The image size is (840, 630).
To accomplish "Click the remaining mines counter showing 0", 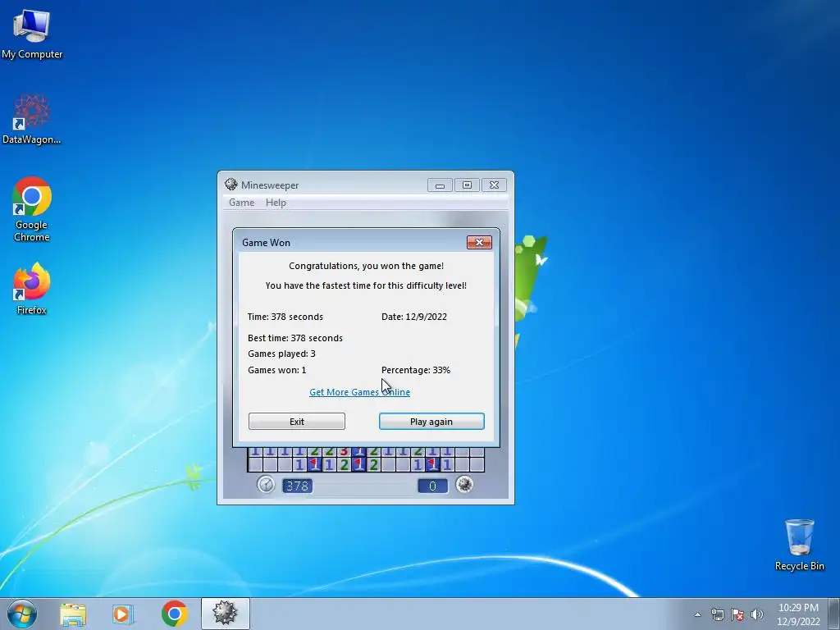I will [x=432, y=486].
